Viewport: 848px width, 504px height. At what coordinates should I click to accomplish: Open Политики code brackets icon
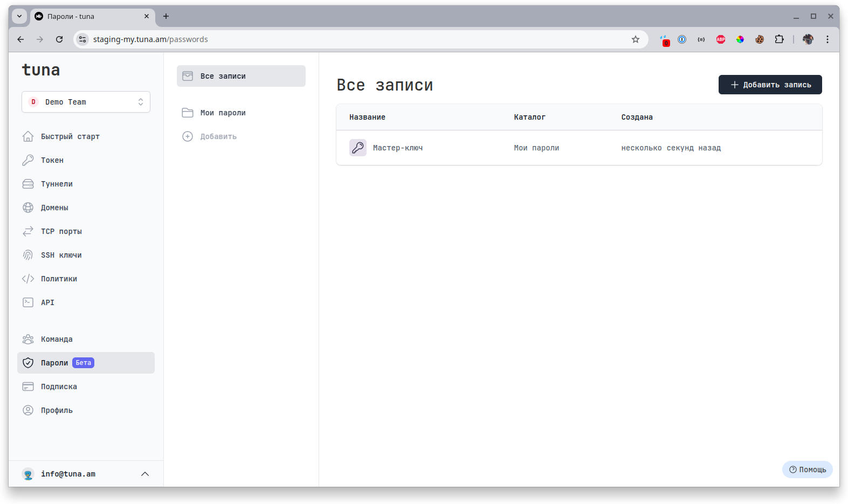point(28,279)
